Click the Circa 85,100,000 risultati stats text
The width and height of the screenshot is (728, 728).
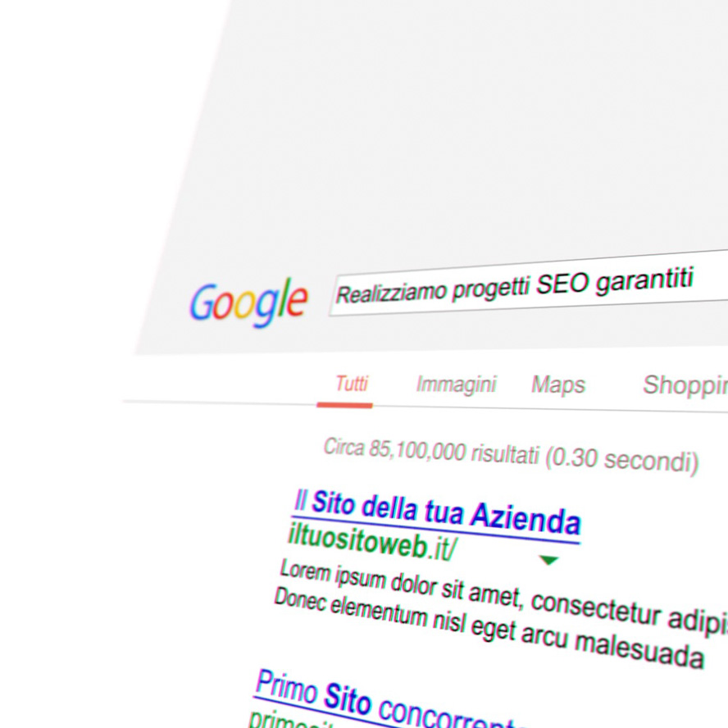(430, 451)
